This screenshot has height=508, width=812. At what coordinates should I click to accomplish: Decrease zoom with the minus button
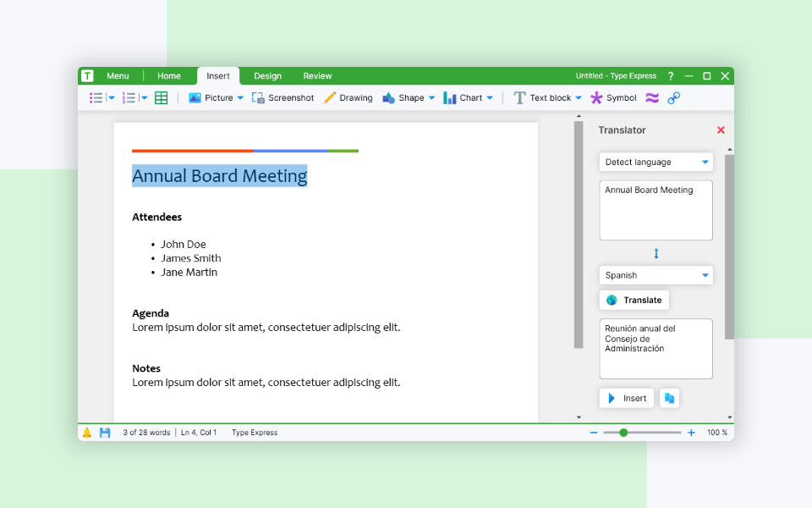click(x=594, y=433)
